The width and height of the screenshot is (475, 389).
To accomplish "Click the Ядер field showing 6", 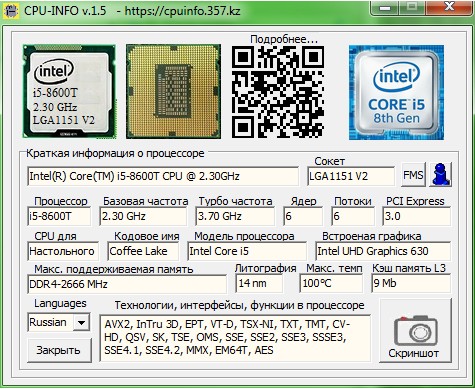I will (x=303, y=216).
